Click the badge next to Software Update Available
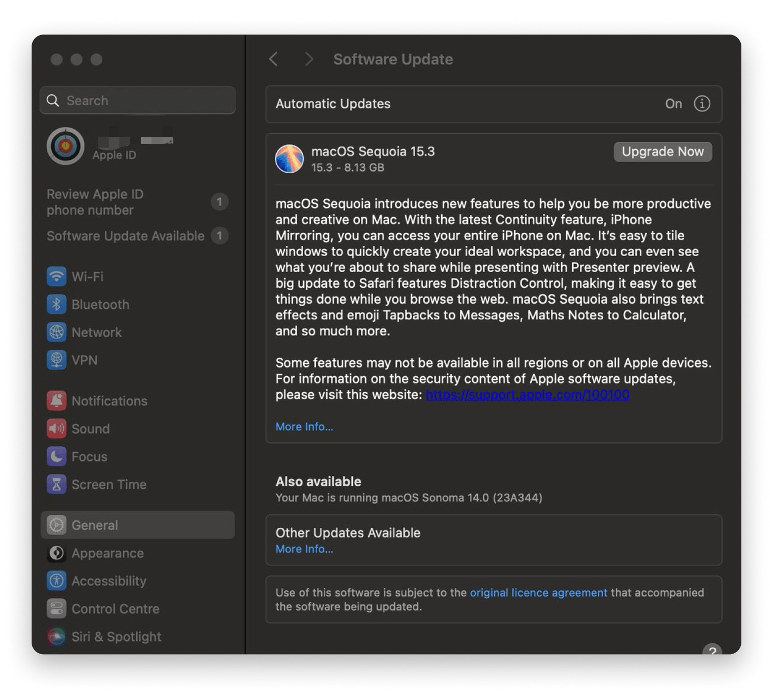 [x=220, y=236]
